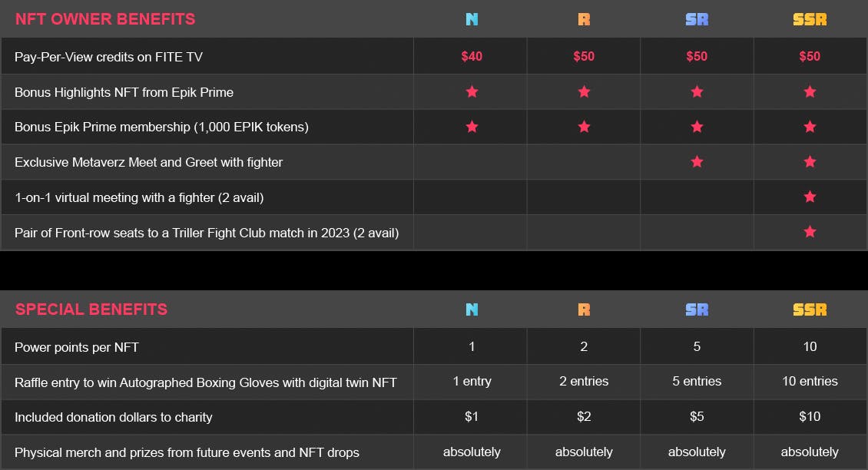This screenshot has width=868, height=470.
Task: Click the orange R tier icon in NFT Owner Benefits header
Action: (x=584, y=19)
